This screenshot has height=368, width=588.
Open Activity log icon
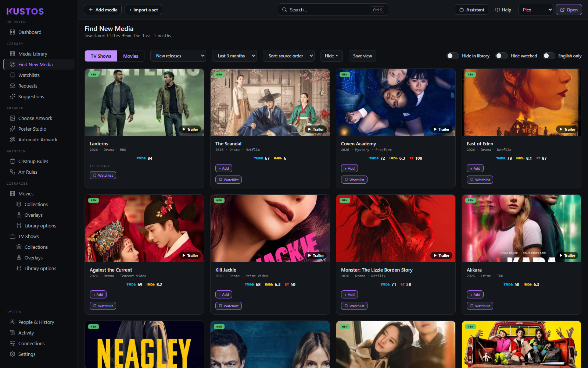click(12, 333)
